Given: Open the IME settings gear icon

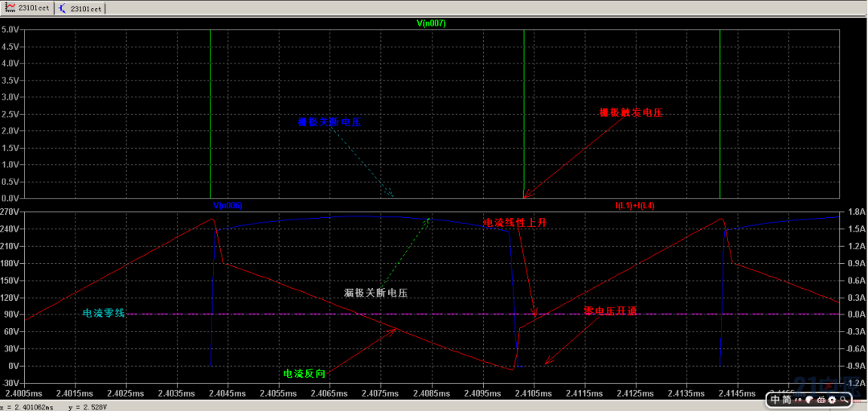Looking at the screenshot, I should [x=832, y=400].
